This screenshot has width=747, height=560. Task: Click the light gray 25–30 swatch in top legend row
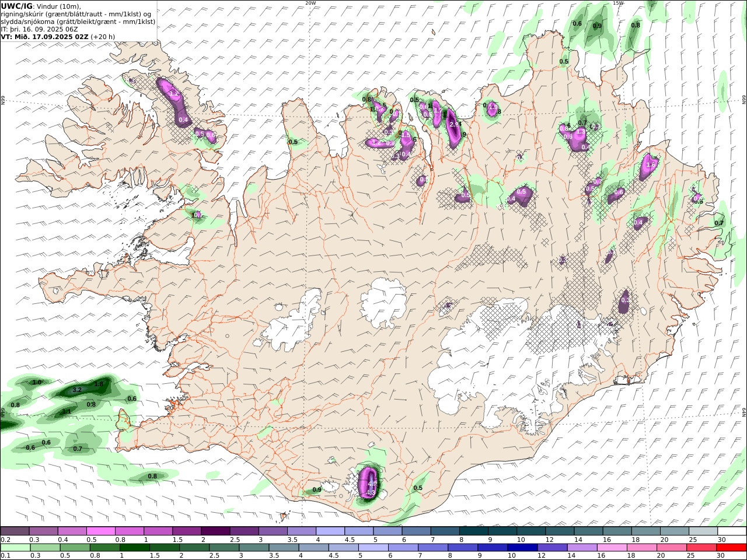[703, 531]
